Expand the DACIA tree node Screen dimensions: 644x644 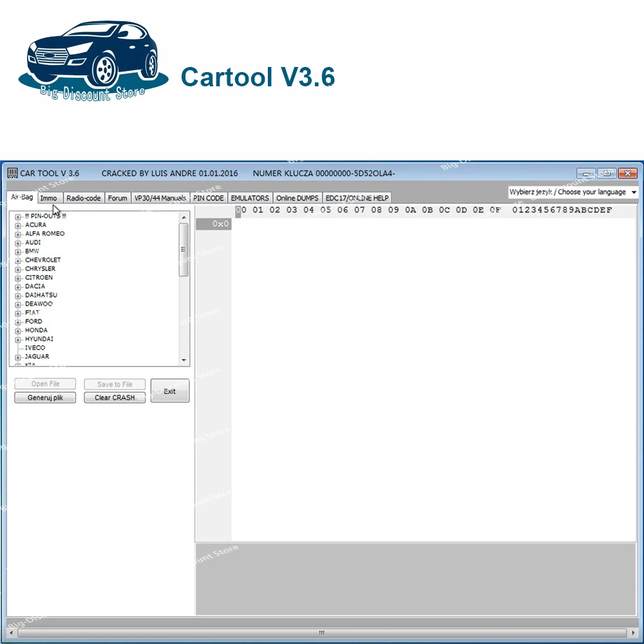pyautogui.click(x=17, y=287)
